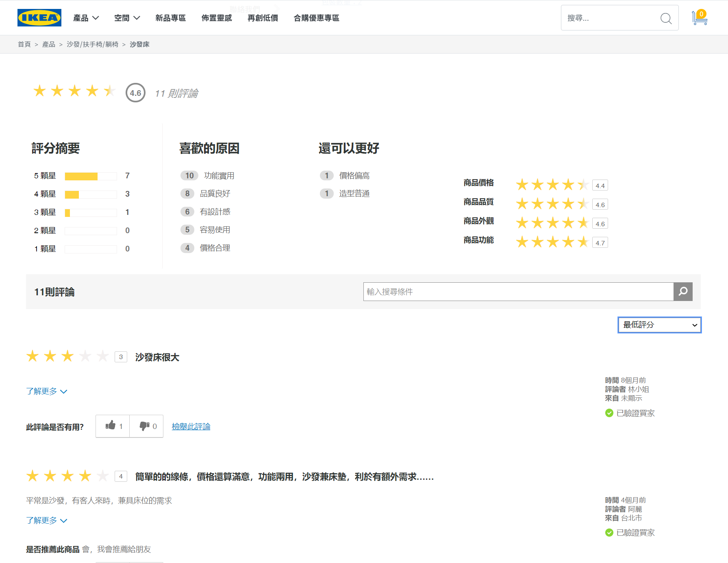The height and width of the screenshot is (563, 728).
Task: Focus the 輸入搜尋條件 review search field
Action: [518, 292]
